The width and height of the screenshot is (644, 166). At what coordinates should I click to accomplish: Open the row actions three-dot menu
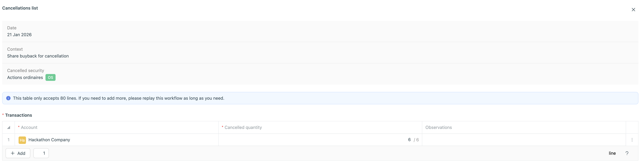click(x=632, y=140)
